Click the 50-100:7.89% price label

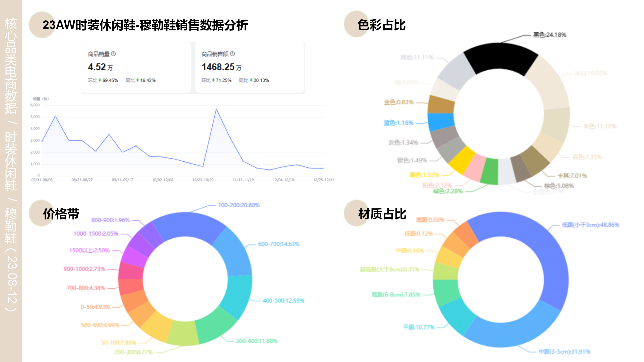(x=118, y=342)
